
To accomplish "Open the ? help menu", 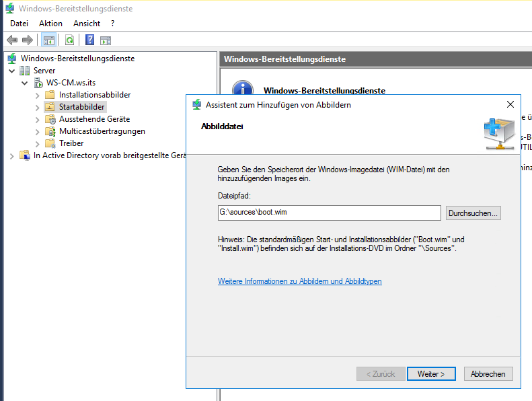I will click(112, 24).
